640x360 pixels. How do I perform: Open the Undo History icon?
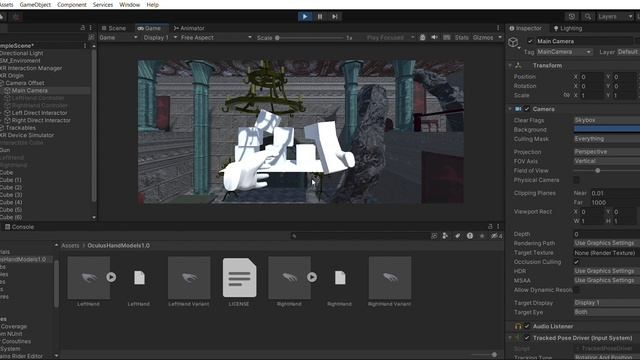tap(572, 17)
